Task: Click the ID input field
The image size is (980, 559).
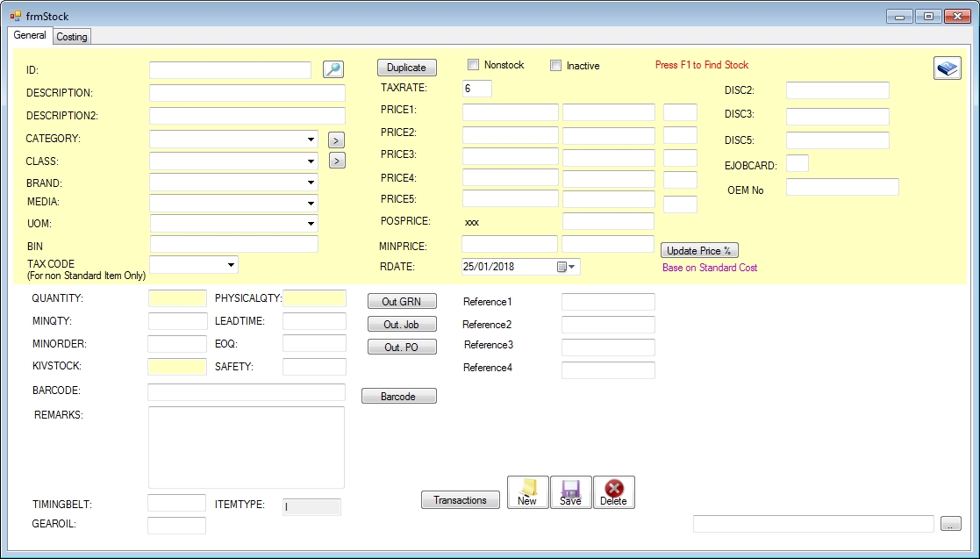Action: pyautogui.click(x=230, y=70)
